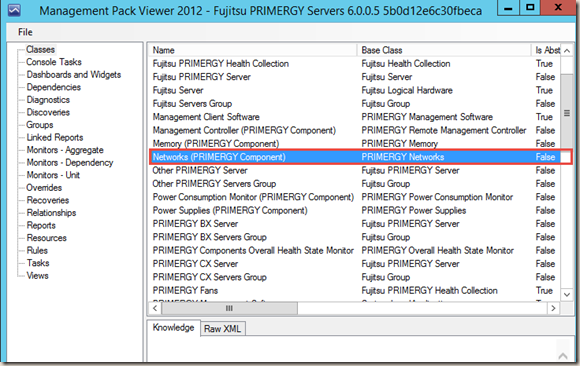The width and height of the screenshot is (580, 366).
Task: Open Dashboards and Widgets node
Action: tap(74, 74)
